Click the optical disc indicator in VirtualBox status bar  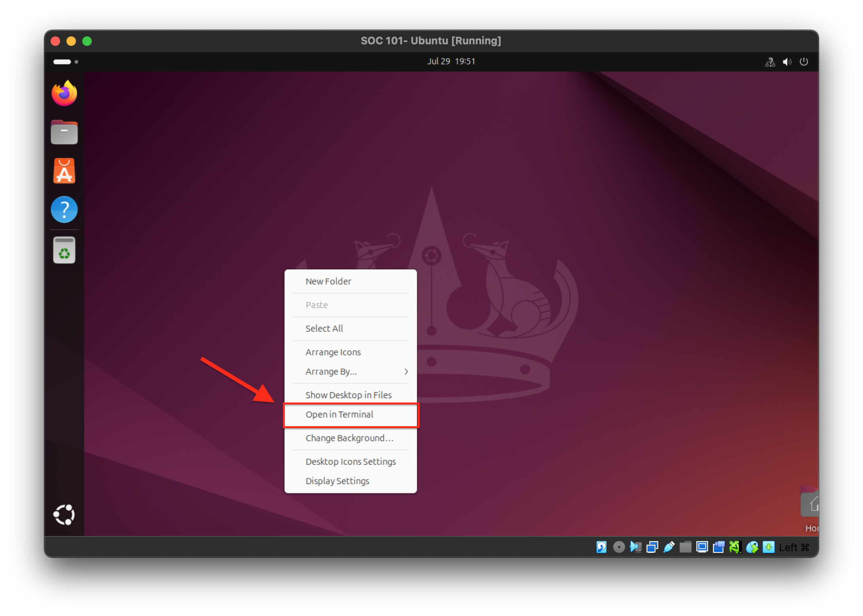[619, 547]
